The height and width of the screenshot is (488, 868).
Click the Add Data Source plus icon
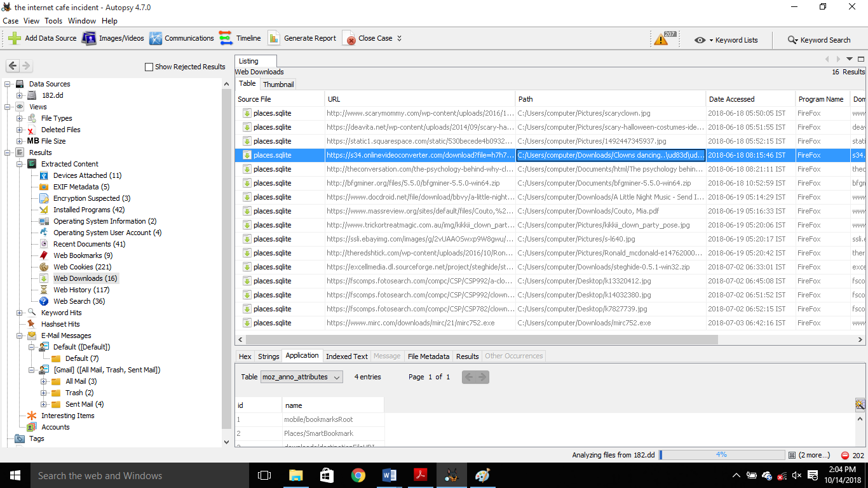[x=15, y=38]
